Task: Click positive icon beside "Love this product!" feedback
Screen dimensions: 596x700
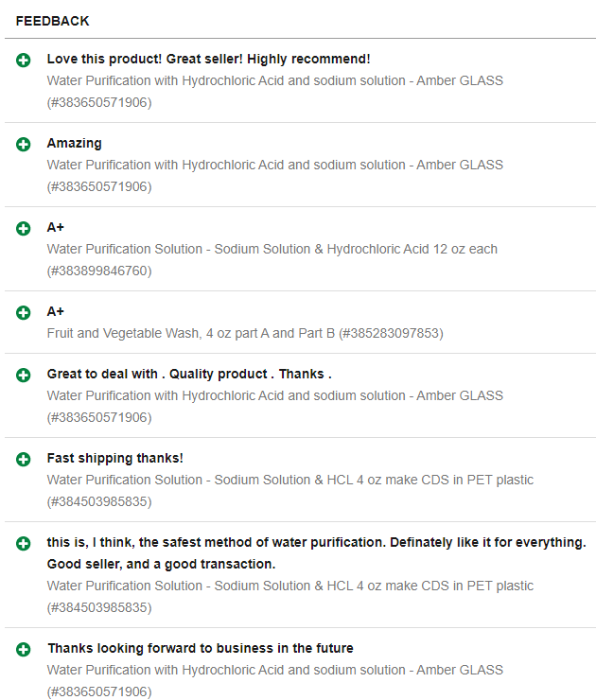Action: coord(24,61)
